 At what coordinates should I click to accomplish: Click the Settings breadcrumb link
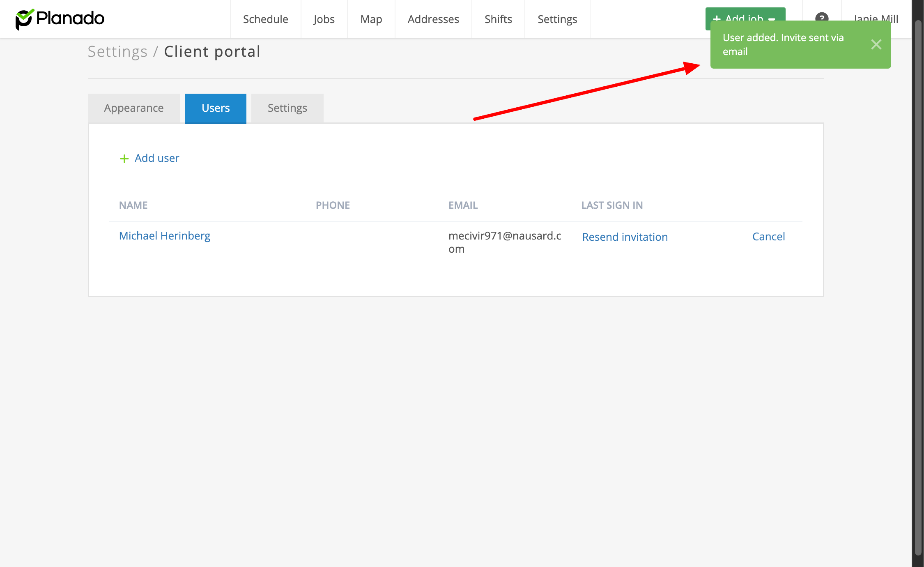tap(117, 52)
